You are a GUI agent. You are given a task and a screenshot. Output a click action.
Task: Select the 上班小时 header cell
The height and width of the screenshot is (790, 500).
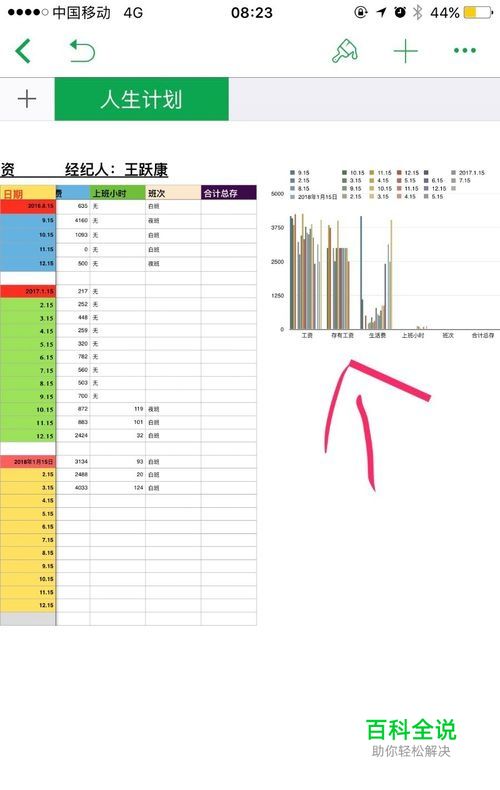pyautogui.click(x=118, y=193)
